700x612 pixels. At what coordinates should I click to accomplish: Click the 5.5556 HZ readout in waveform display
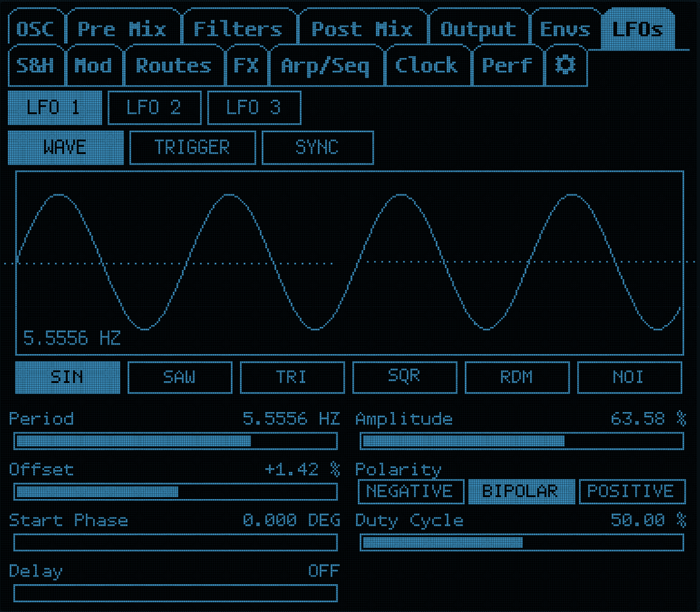[72, 338]
